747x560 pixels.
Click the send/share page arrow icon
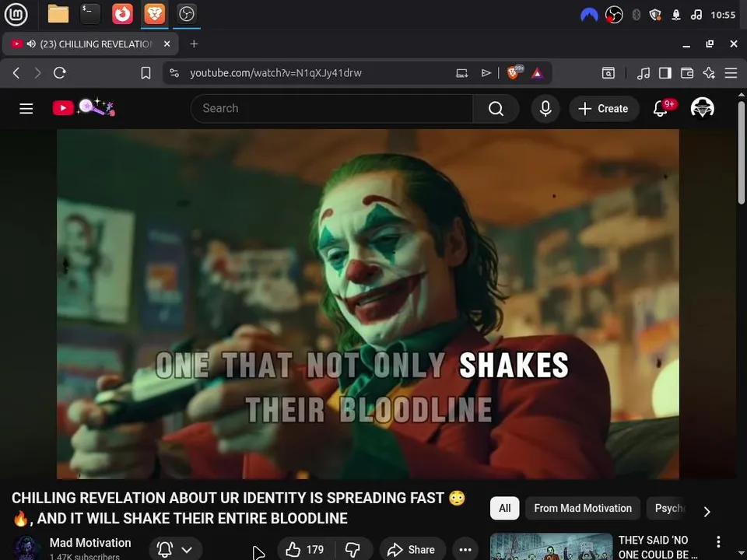tap(486, 73)
